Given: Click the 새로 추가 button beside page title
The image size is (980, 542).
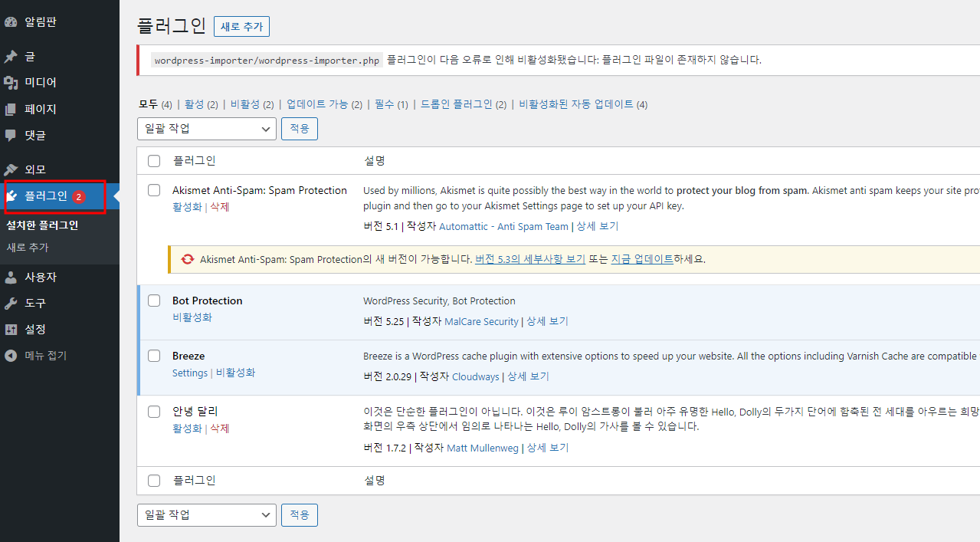Looking at the screenshot, I should (241, 26).
